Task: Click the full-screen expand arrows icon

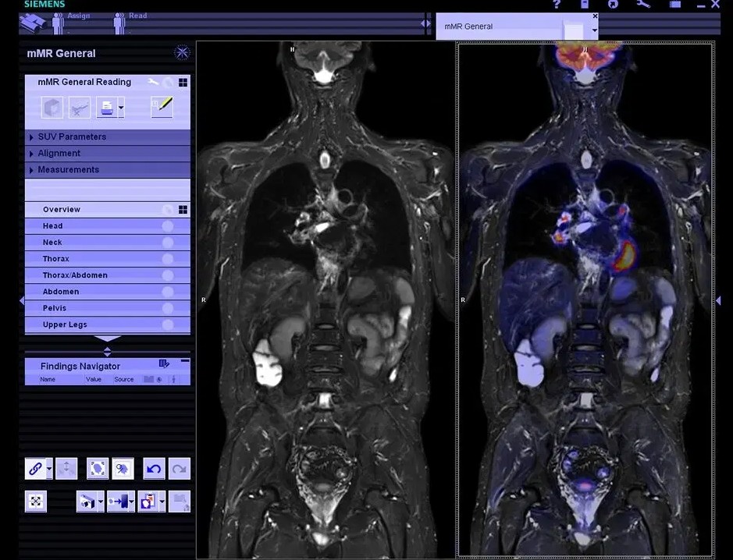Action: coord(36,502)
